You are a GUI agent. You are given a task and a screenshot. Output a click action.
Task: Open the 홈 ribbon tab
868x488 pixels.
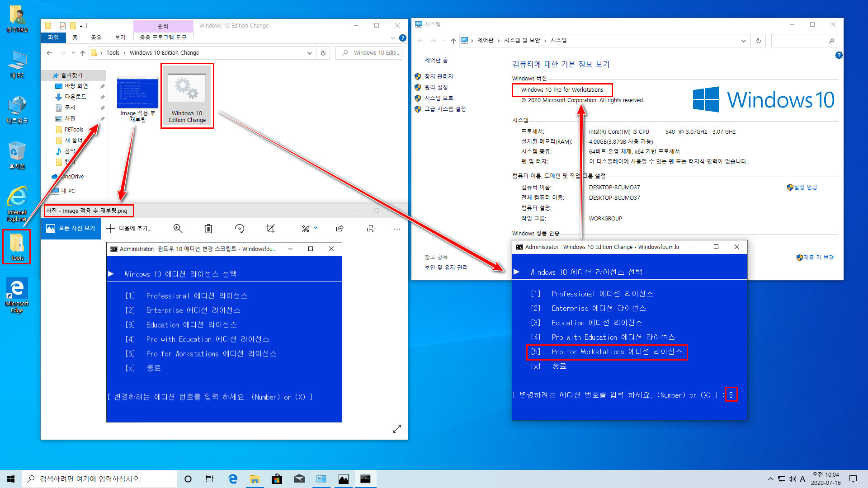click(x=75, y=38)
